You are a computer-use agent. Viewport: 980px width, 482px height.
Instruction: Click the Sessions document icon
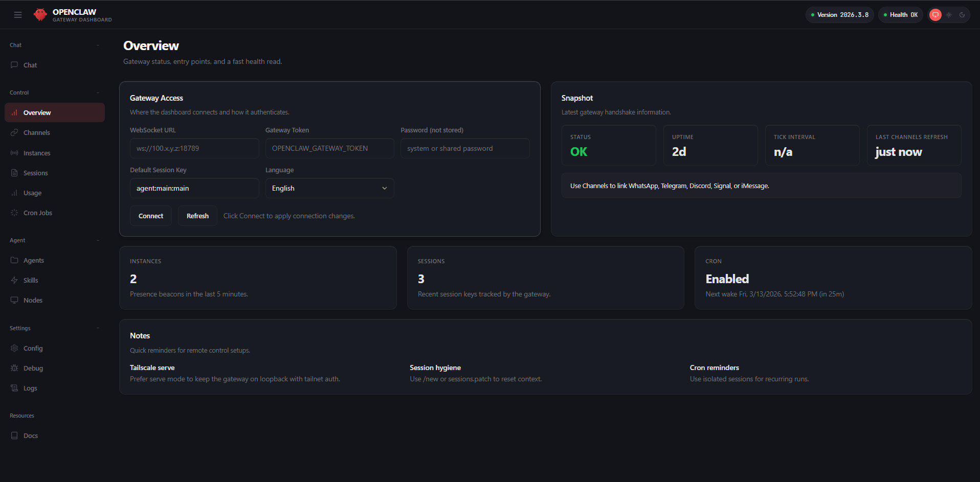point(14,173)
